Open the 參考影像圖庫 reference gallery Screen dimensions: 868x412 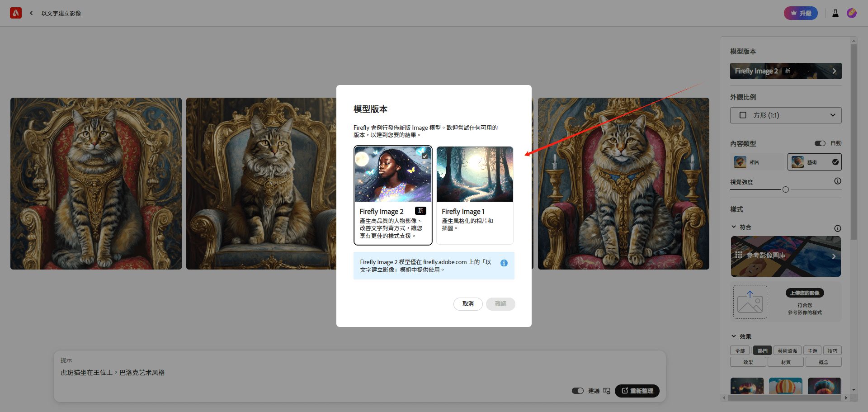(x=786, y=256)
